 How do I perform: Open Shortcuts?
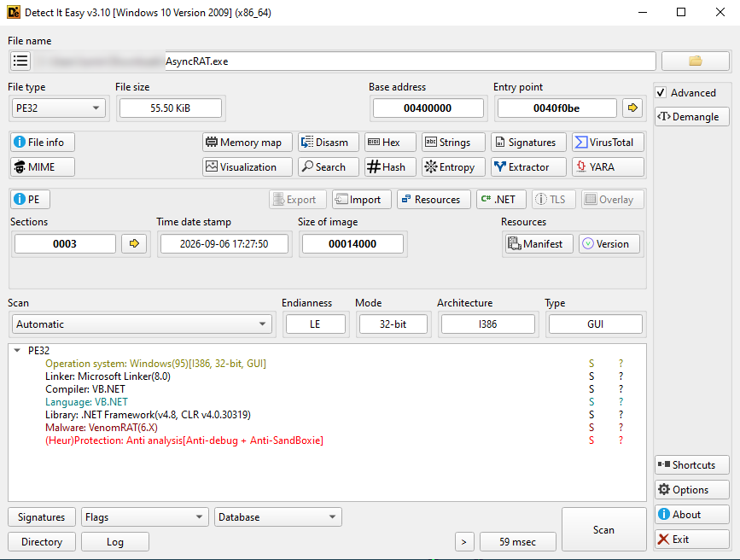(x=692, y=464)
